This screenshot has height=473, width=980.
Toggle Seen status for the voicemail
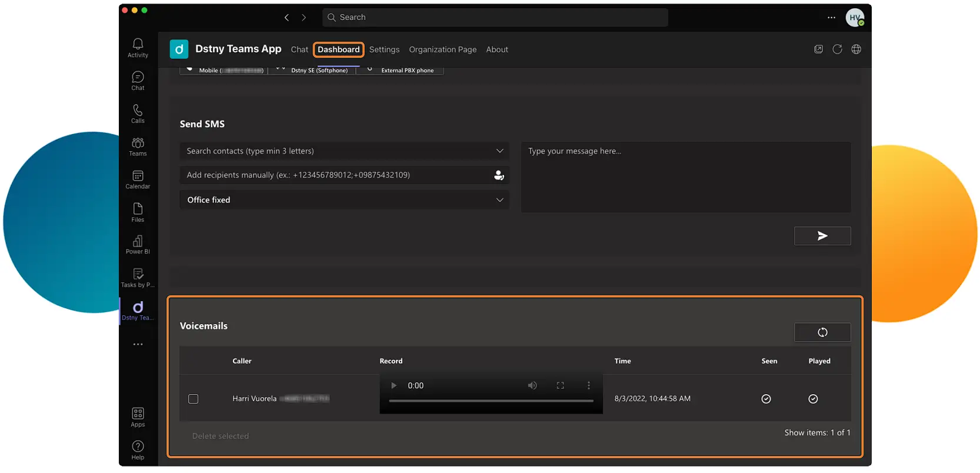(766, 399)
